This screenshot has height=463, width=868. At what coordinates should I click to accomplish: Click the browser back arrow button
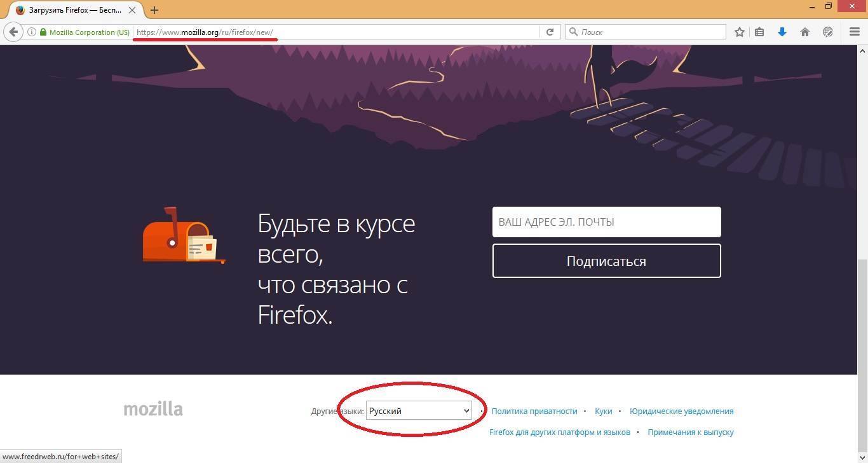point(13,32)
